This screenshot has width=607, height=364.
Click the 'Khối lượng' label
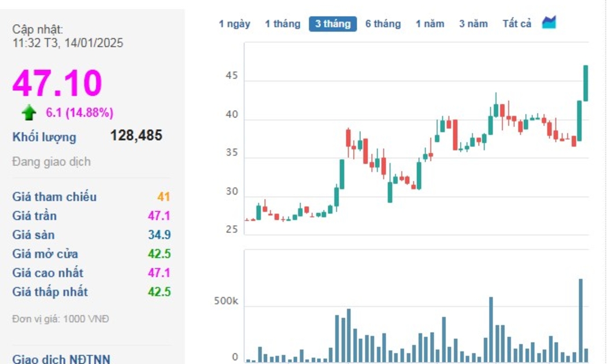click(x=44, y=137)
